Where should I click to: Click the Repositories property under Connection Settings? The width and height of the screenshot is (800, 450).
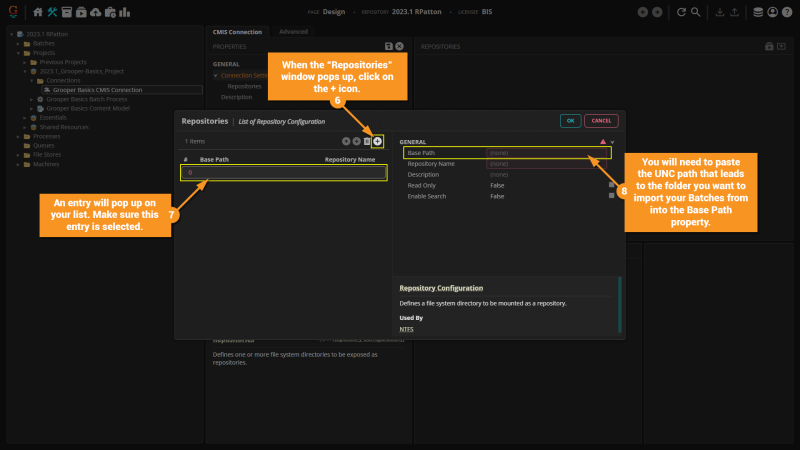click(244, 86)
